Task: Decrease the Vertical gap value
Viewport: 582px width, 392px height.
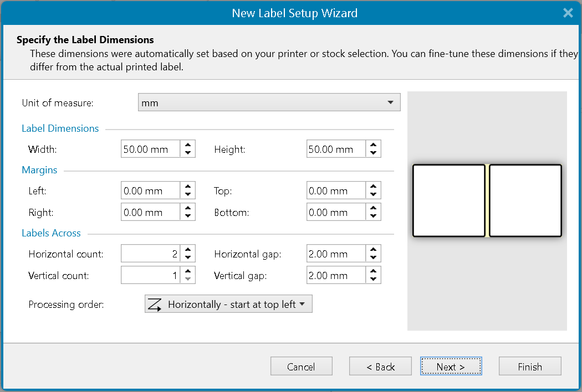Action: point(373,278)
